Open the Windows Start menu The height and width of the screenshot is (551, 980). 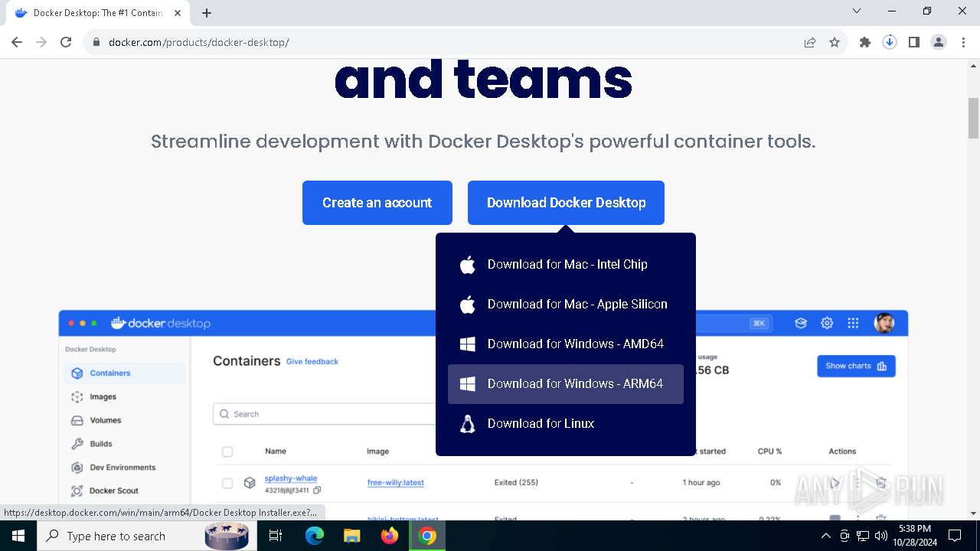coord(18,536)
